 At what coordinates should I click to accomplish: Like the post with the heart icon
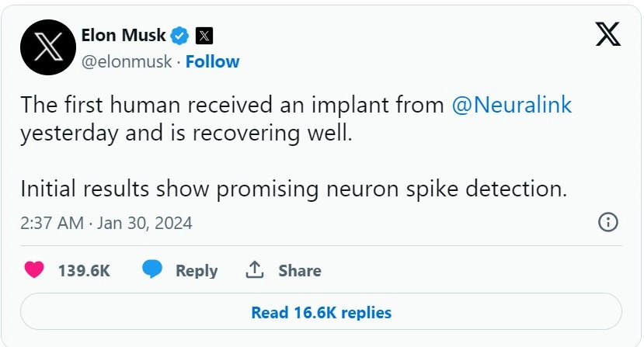(x=34, y=270)
